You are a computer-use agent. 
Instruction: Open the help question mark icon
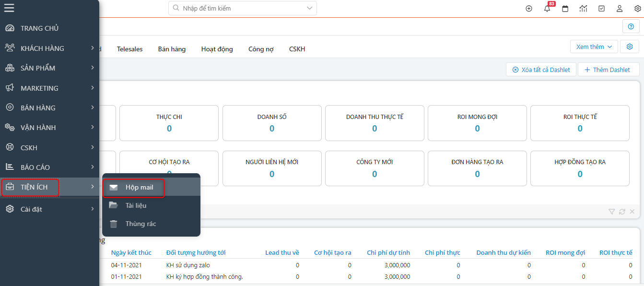tap(631, 26)
